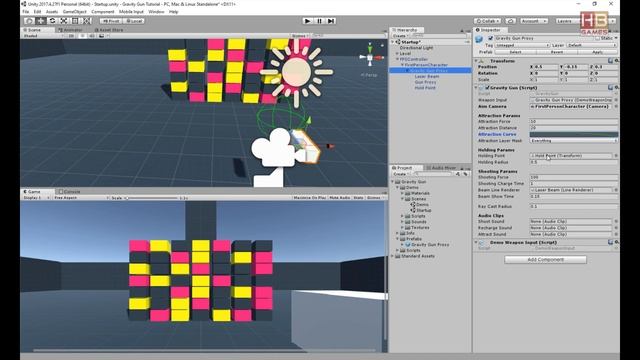
Task: Click the prefab Select button
Action: 515,52
